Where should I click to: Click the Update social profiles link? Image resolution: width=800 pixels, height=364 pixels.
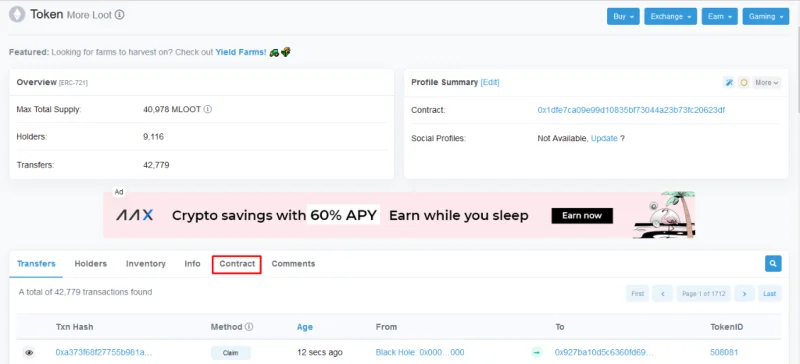coord(604,138)
